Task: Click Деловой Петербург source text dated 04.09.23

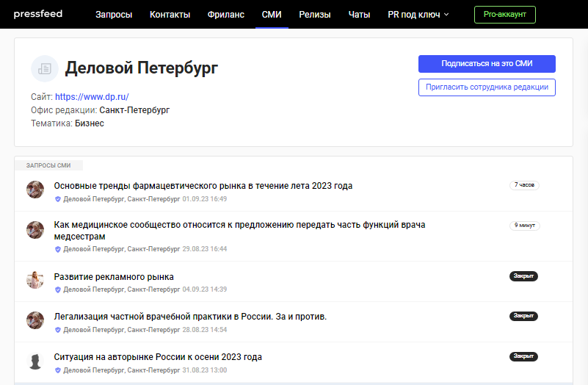Action: coord(122,289)
